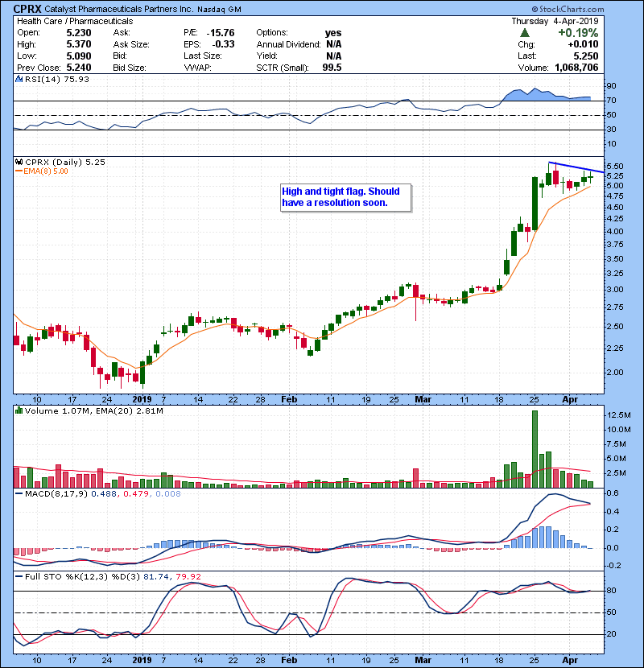Click the High and tight flag annotation box

(x=345, y=197)
